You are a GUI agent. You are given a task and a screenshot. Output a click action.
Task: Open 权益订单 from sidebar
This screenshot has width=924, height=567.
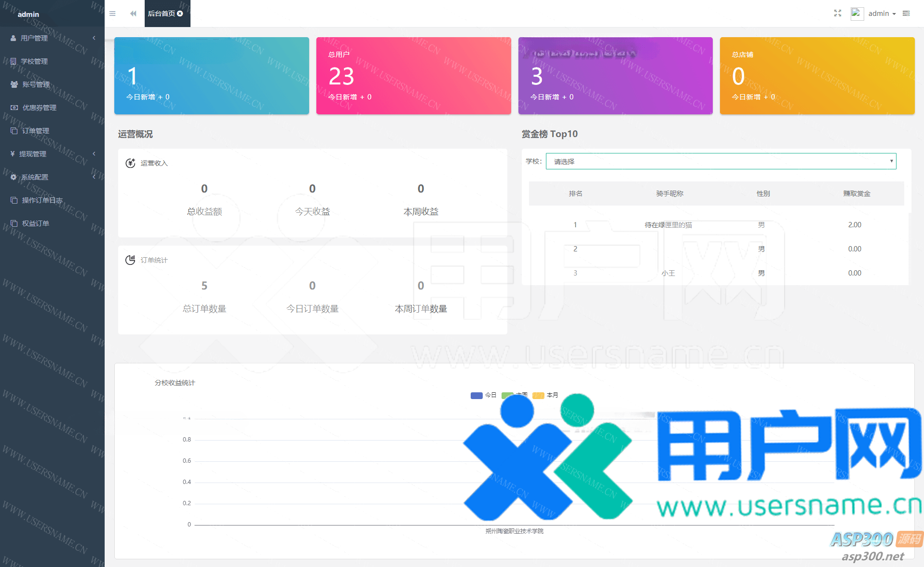pos(35,223)
